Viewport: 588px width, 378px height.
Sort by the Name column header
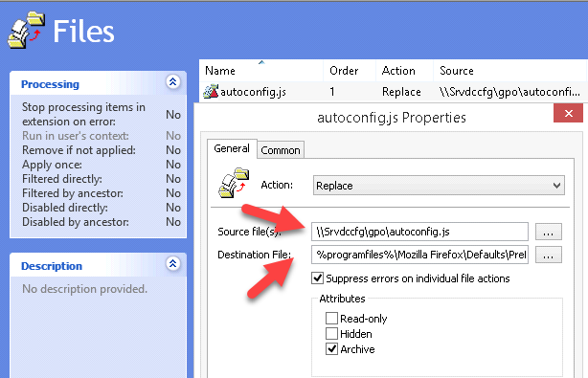(x=261, y=71)
